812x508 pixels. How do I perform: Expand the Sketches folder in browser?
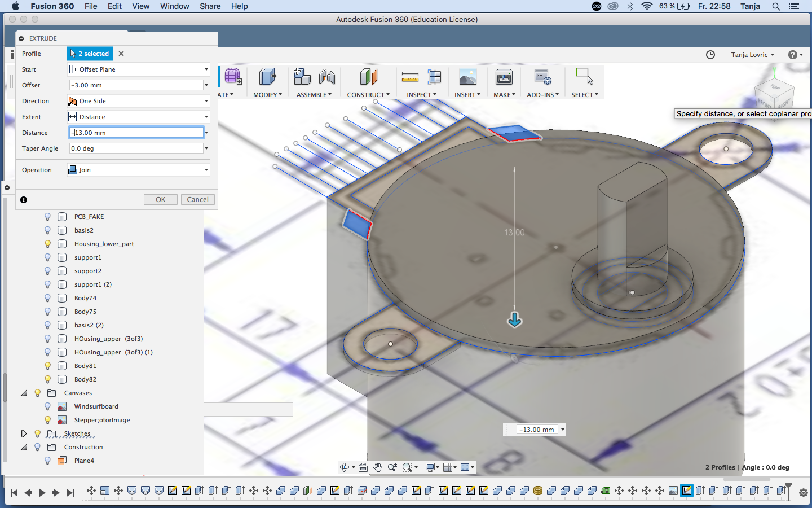(24, 433)
